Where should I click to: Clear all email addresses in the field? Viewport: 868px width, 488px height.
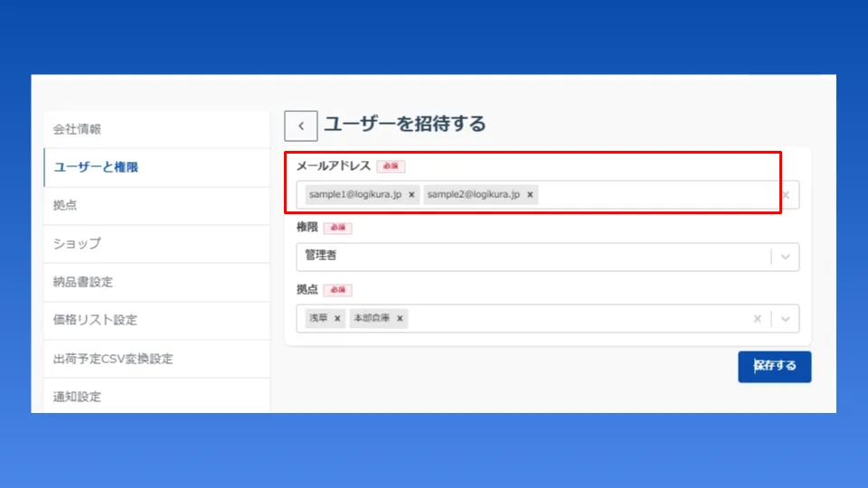[786, 195]
